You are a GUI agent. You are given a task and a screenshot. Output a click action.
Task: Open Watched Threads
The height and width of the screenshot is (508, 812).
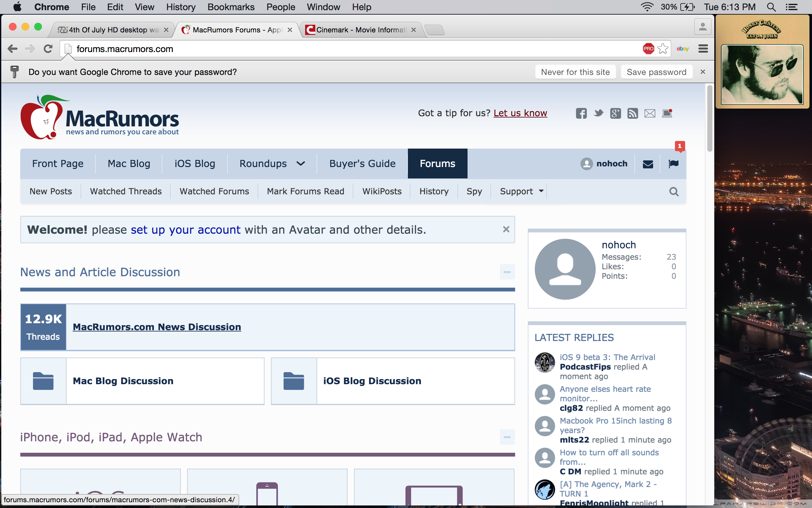pos(126,191)
